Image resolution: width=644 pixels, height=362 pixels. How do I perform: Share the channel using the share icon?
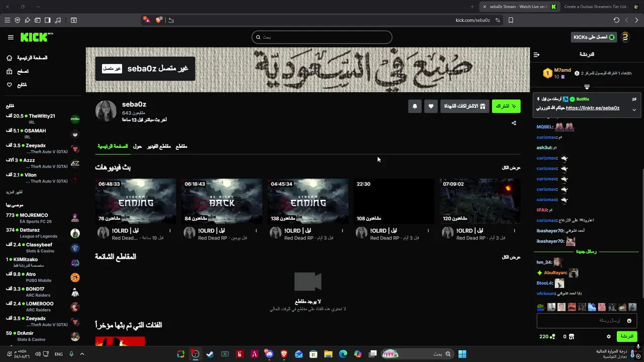click(514, 123)
